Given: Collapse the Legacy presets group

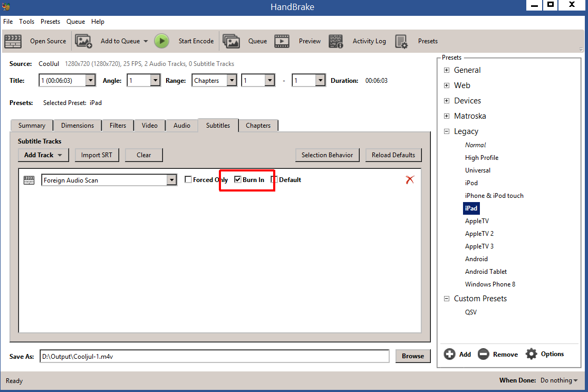Looking at the screenshot, I should click(x=447, y=131).
